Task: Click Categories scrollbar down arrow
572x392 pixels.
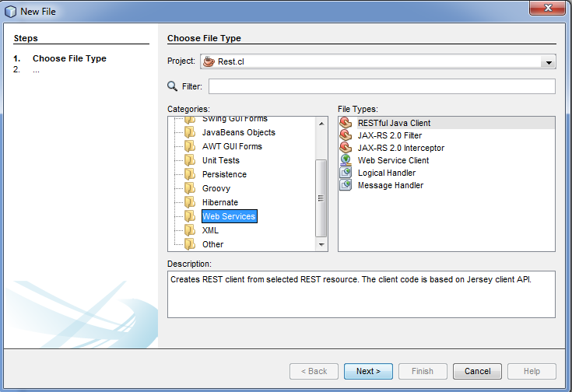Action: tap(321, 245)
